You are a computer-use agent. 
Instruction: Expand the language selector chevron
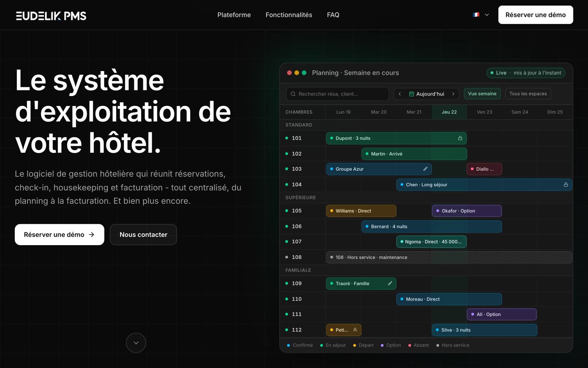pyautogui.click(x=487, y=15)
